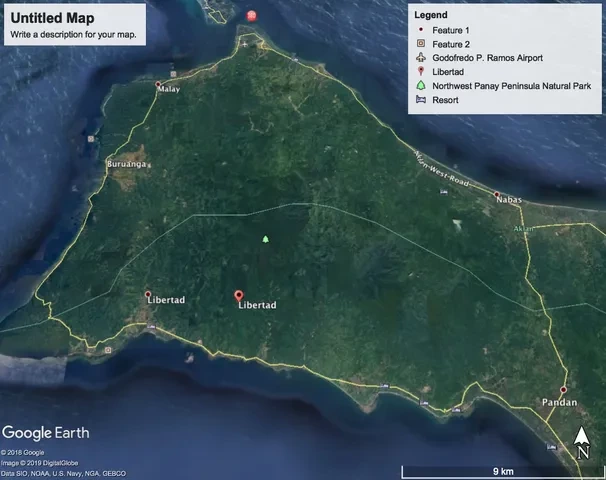Click the Feature 2 square marker on the southwest coast
The width and height of the screenshot is (606, 480).
108,350
